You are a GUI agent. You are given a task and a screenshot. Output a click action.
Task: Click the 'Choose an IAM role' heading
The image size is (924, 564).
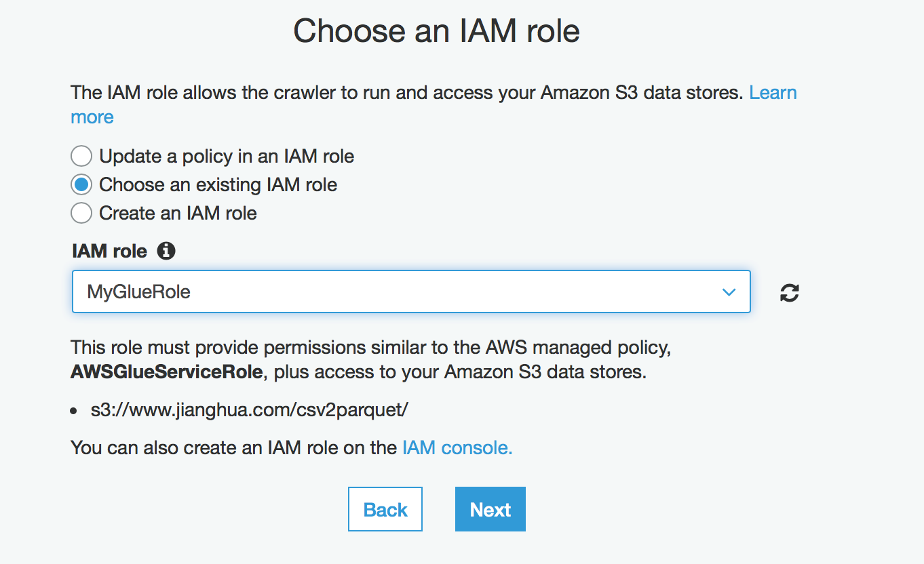tap(436, 31)
